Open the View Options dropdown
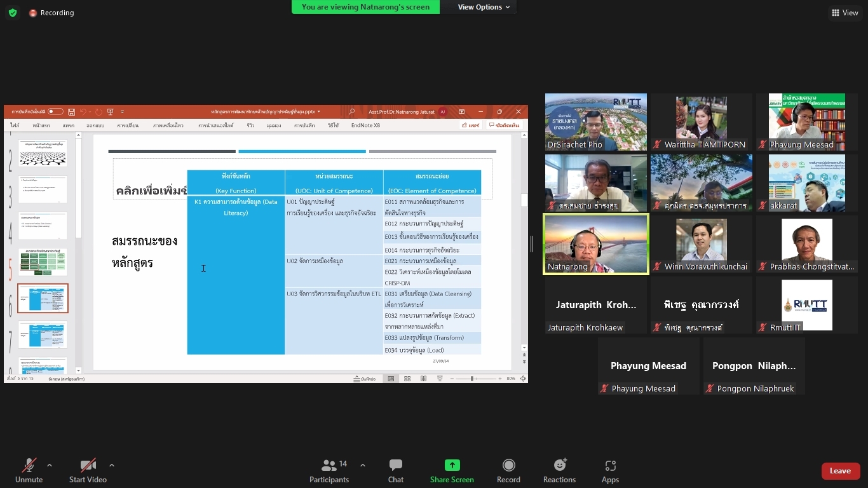Viewport: 868px width, 488px height. pyautogui.click(x=484, y=7)
